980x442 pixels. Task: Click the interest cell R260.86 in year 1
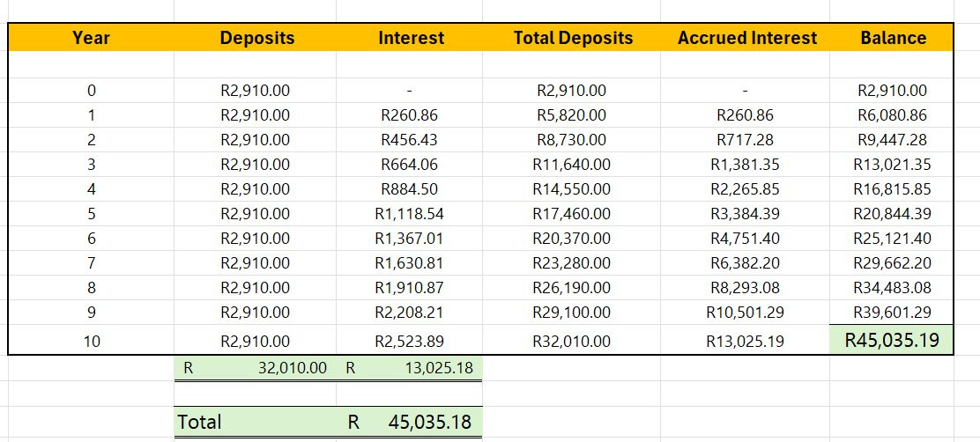tap(410, 115)
